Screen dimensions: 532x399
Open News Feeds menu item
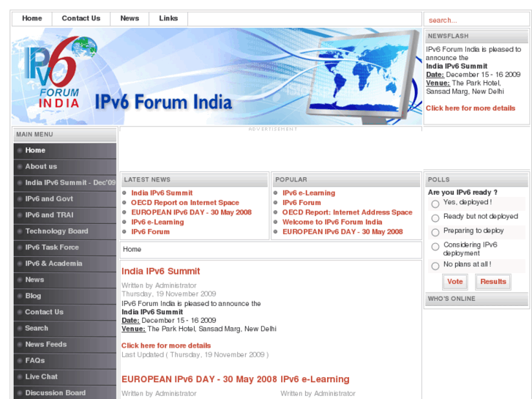tap(65, 345)
